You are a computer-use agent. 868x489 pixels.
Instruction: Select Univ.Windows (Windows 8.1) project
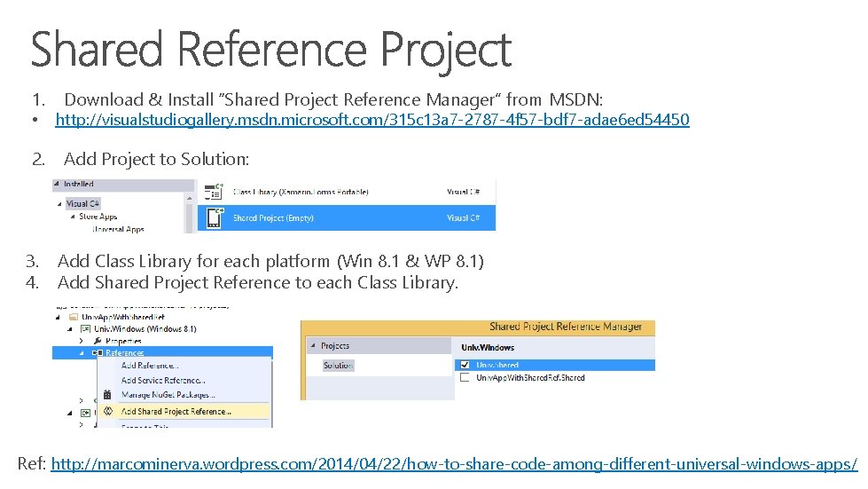[145, 329]
